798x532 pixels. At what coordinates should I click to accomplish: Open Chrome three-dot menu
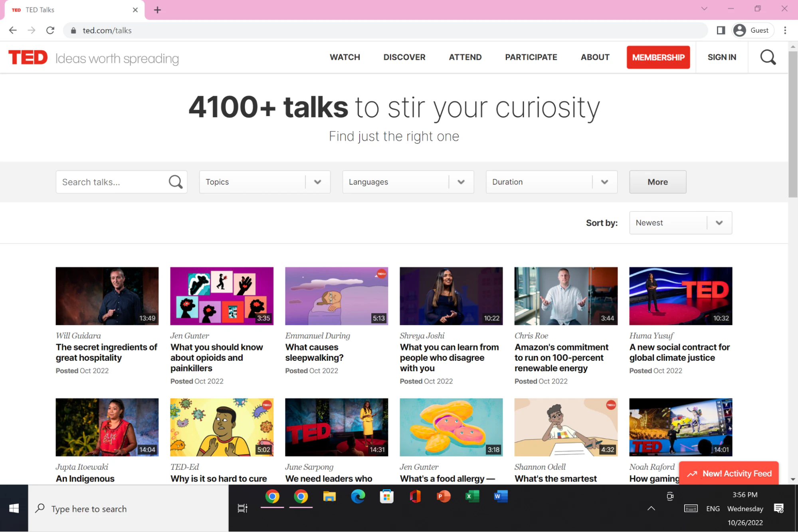click(785, 30)
